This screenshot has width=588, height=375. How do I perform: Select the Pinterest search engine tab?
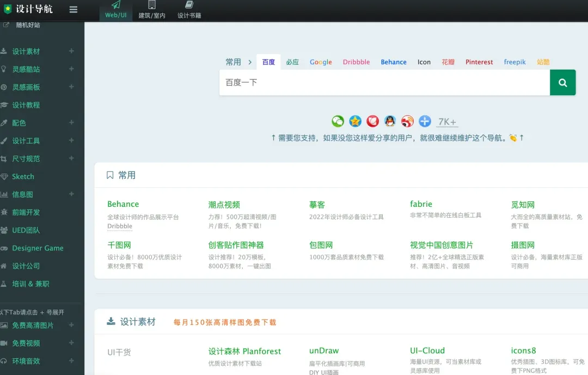pos(479,62)
